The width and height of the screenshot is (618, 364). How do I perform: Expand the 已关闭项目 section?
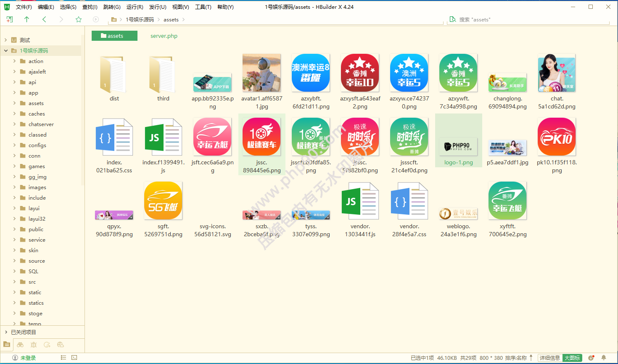[6, 332]
